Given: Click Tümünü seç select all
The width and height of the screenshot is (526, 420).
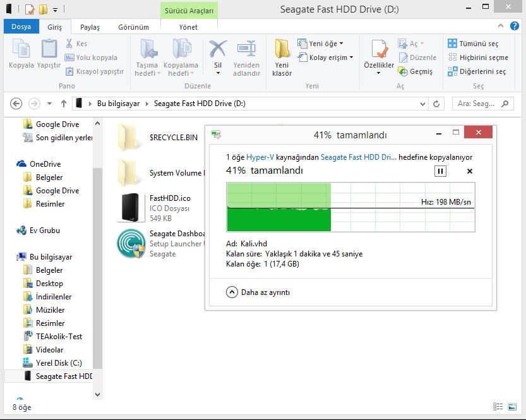Looking at the screenshot, I should (x=473, y=44).
